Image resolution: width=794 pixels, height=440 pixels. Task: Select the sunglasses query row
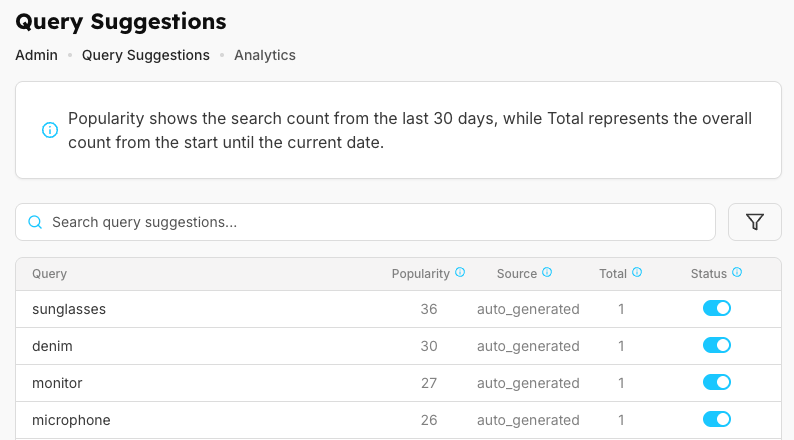pos(69,309)
